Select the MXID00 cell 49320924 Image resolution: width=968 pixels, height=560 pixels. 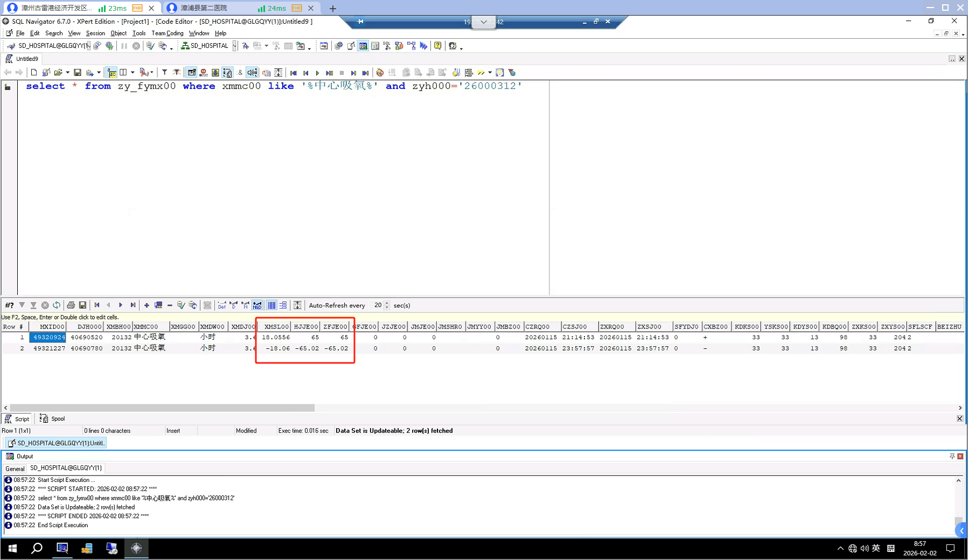pyautogui.click(x=49, y=338)
